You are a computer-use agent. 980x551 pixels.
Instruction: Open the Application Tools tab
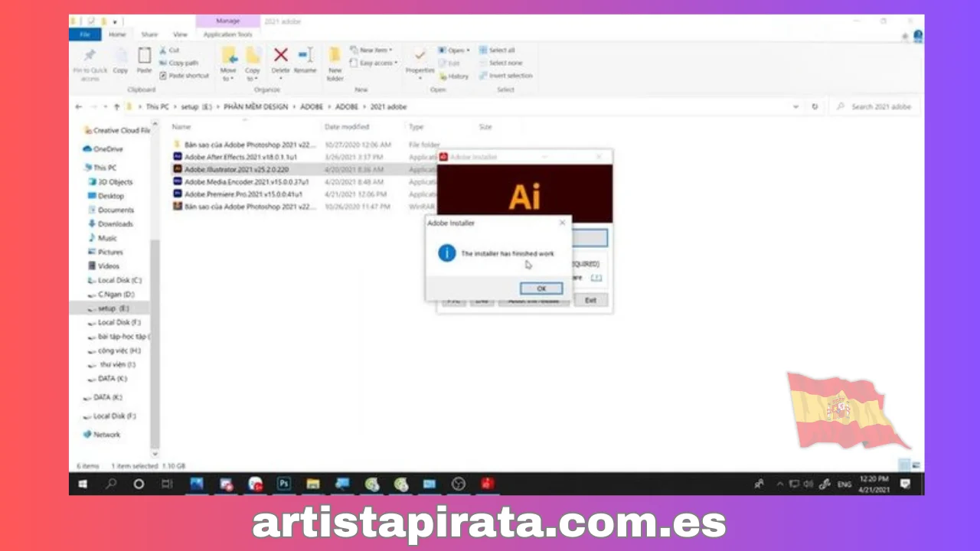pos(227,34)
